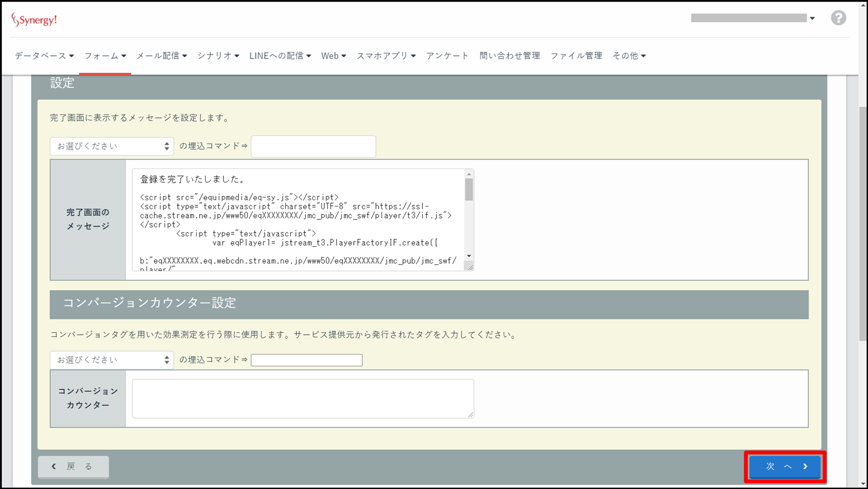Viewport: 868px width, 489px height.
Task: Go to アンケート page
Action: pos(447,56)
